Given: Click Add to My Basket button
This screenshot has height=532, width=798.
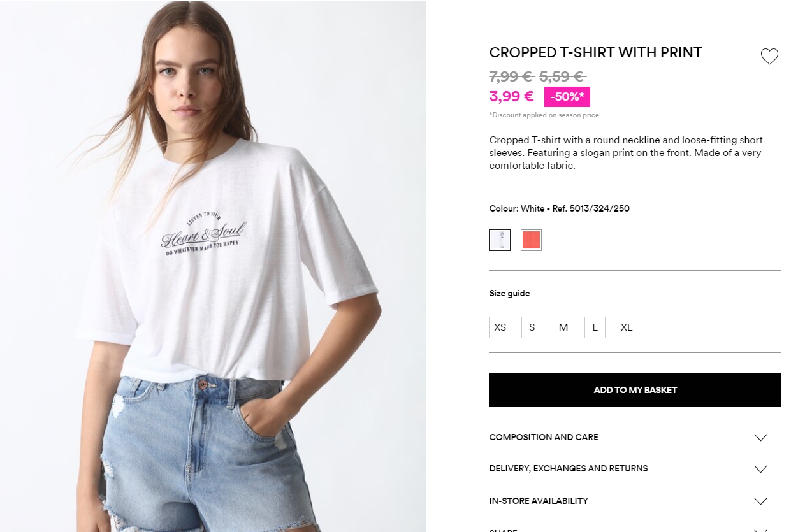Looking at the screenshot, I should (635, 390).
